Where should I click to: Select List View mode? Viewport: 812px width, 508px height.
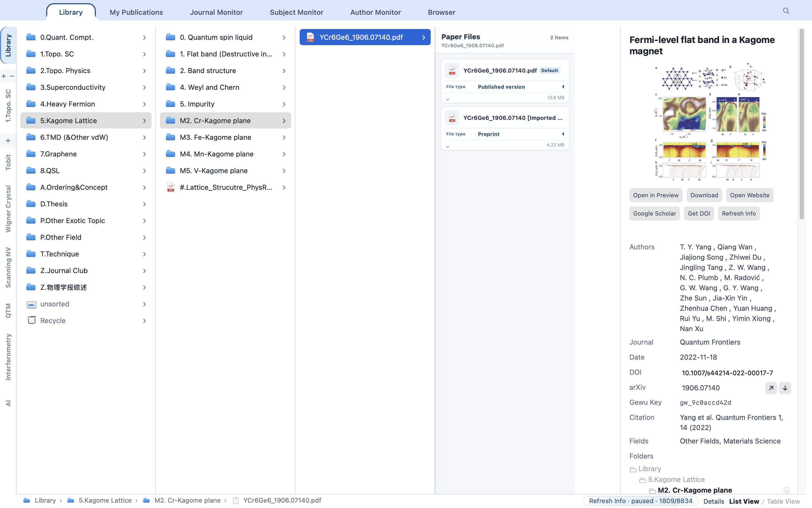(x=744, y=501)
